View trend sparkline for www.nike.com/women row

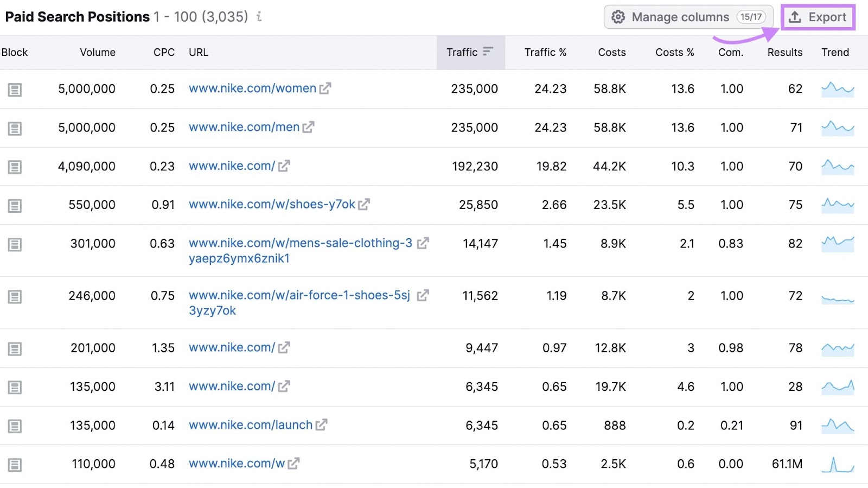pos(838,89)
